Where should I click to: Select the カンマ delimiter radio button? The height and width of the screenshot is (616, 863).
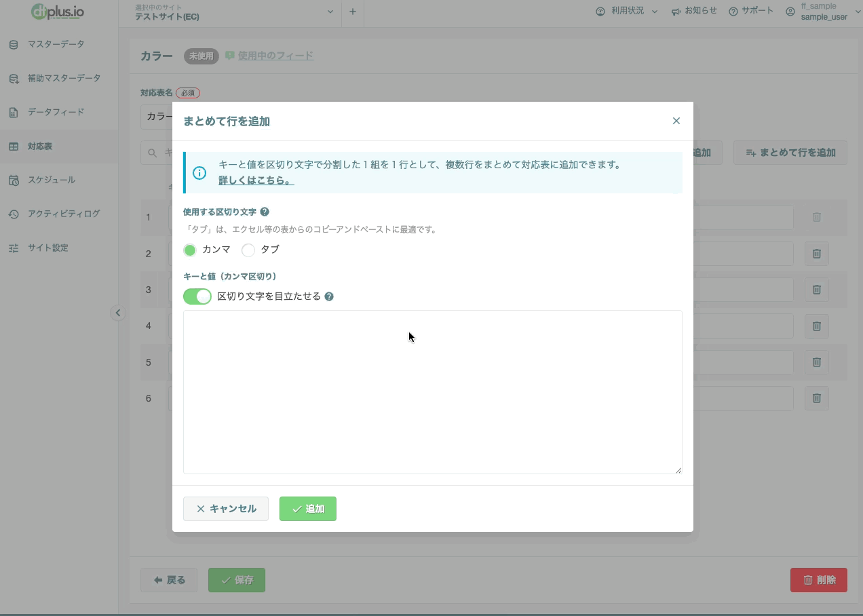click(190, 250)
